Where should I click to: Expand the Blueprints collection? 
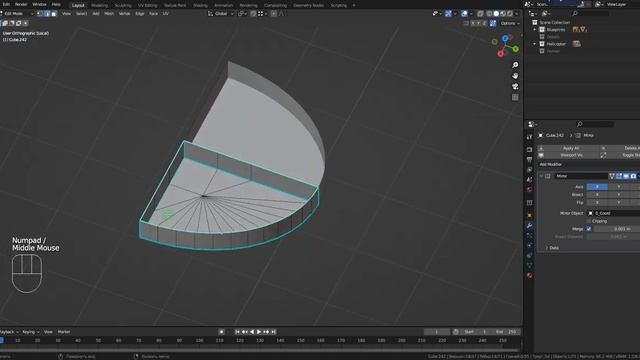tap(535, 30)
